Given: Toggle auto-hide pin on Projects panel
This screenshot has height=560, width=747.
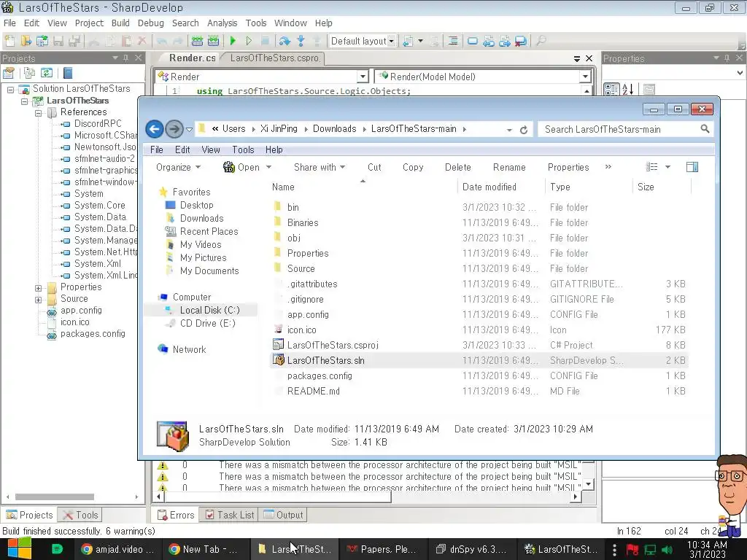Looking at the screenshot, I should [125, 58].
